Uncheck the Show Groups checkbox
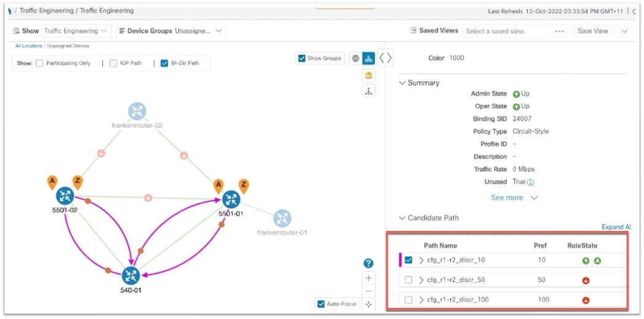Viewport: 644px width, 319px height. point(302,59)
